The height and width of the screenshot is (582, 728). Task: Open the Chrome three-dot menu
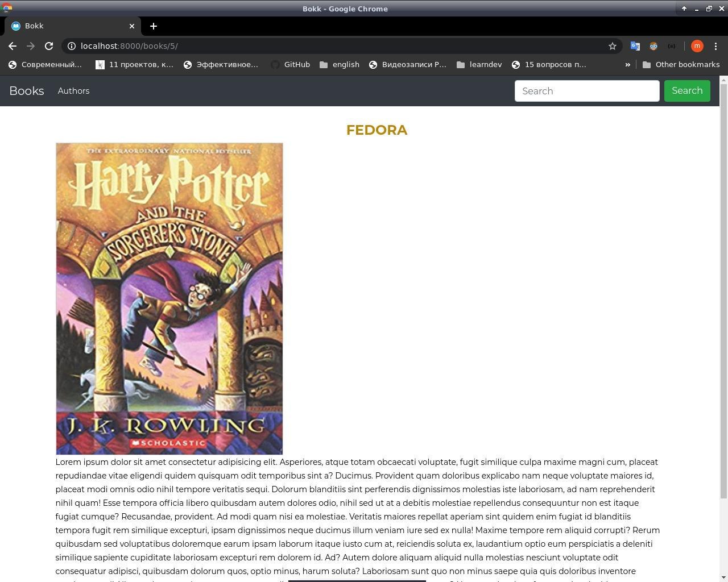click(x=715, y=46)
